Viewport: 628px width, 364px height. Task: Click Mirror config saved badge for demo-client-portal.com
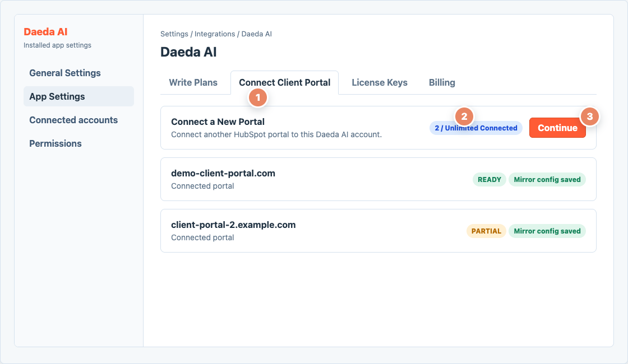547,180
